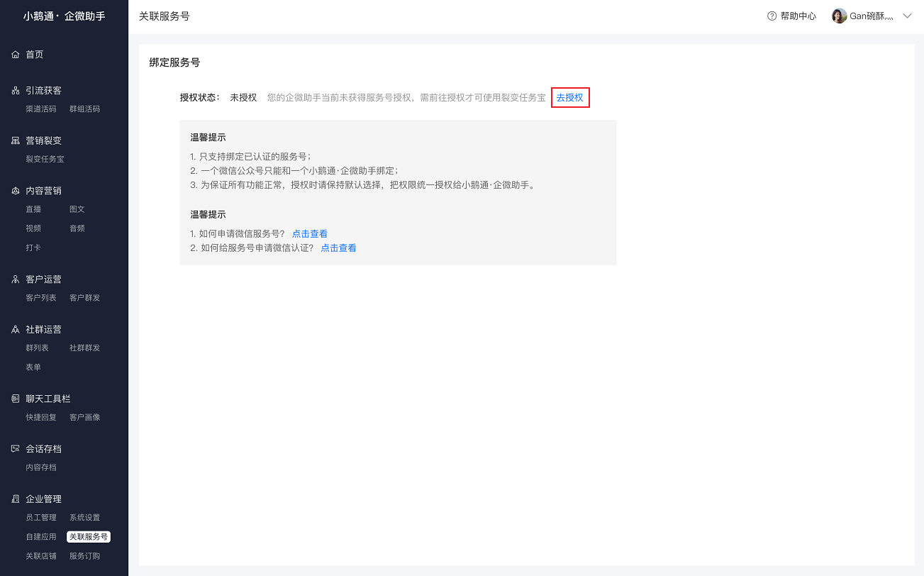The image size is (924, 576).
Task: Click the home icon beside 首页
Action: [x=16, y=55]
